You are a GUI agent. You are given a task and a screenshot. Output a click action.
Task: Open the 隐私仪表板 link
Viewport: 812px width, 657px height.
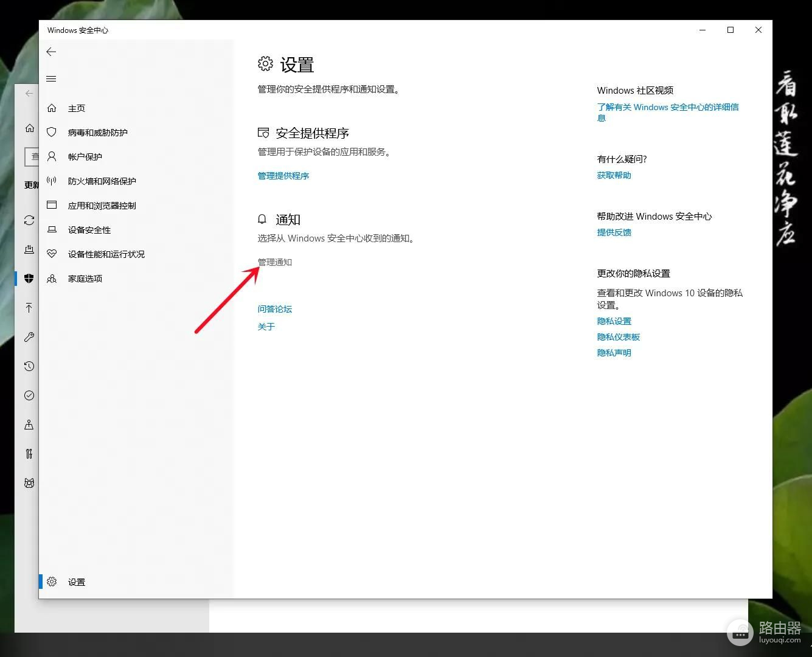[x=619, y=337]
